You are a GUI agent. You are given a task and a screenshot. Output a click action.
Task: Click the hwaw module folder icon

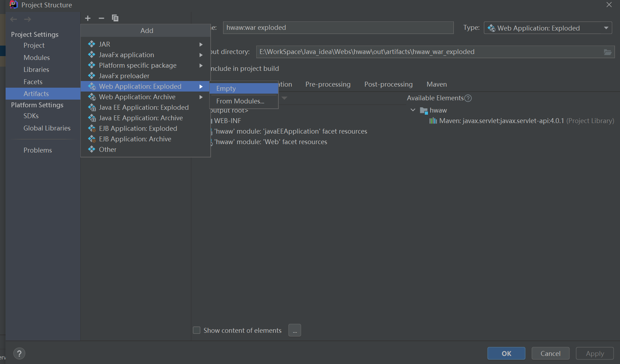point(424,111)
